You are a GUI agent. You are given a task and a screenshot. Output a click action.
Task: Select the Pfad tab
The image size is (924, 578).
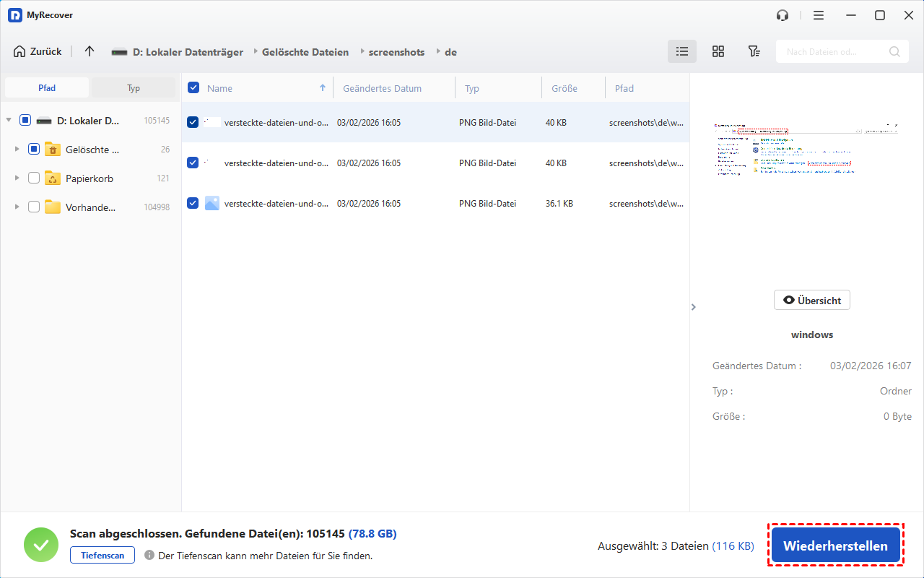[x=47, y=88]
